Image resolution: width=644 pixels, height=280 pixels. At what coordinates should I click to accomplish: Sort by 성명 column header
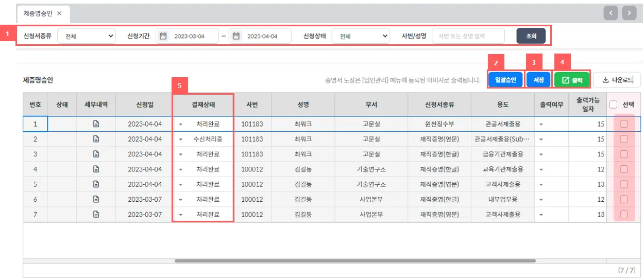click(x=303, y=104)
